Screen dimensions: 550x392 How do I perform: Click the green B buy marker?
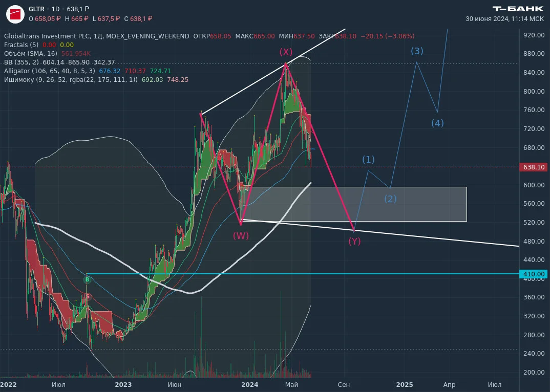coord(87,280)
